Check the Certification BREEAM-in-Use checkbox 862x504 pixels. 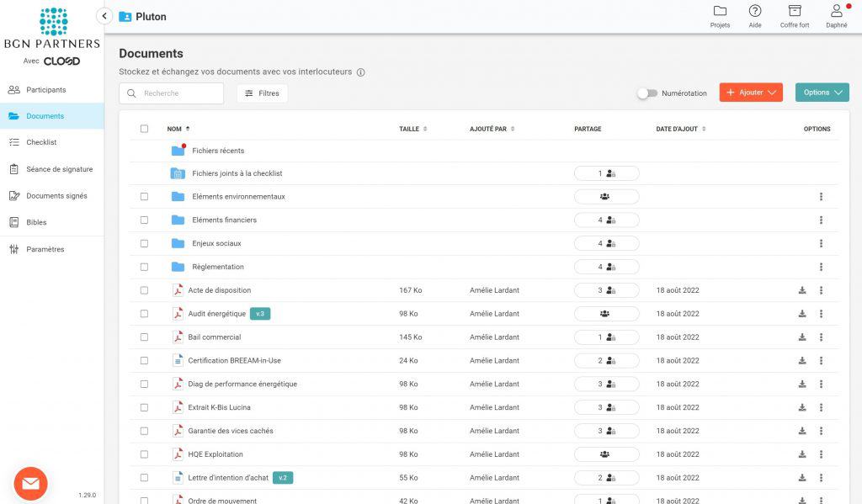click(x=144, y=361)
